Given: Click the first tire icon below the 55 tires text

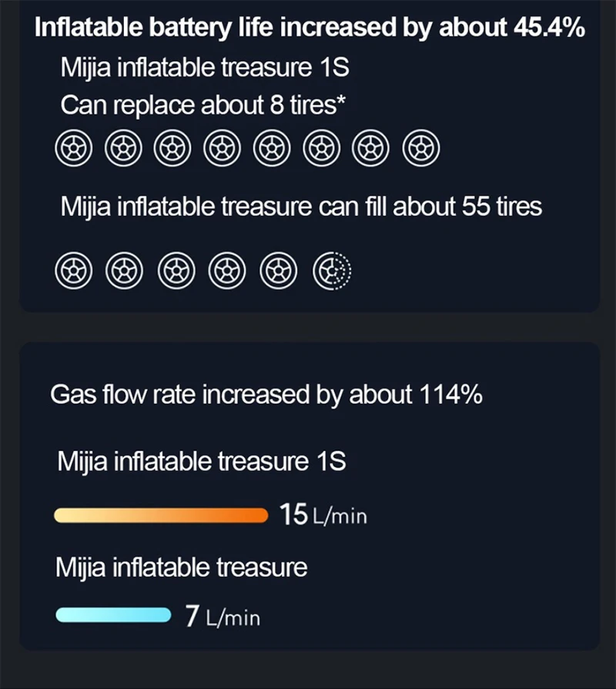Looking at the screenshot, I should 73,271.
